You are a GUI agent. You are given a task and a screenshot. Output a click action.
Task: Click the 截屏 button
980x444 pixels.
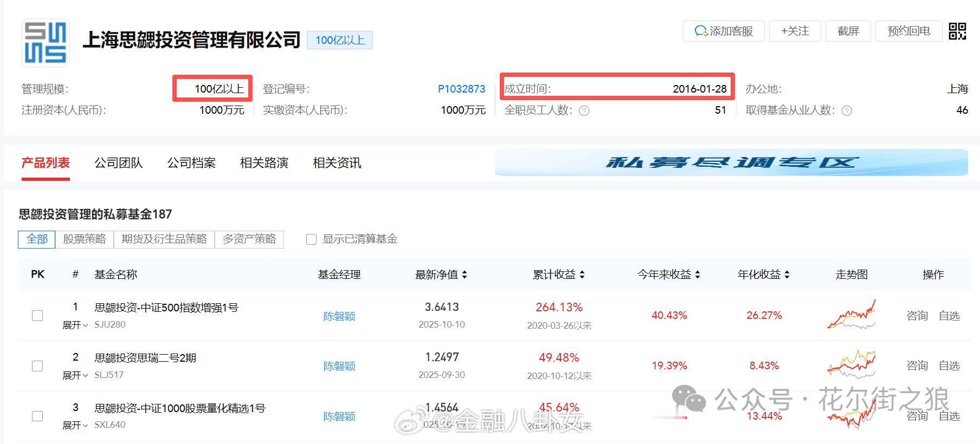848,31
